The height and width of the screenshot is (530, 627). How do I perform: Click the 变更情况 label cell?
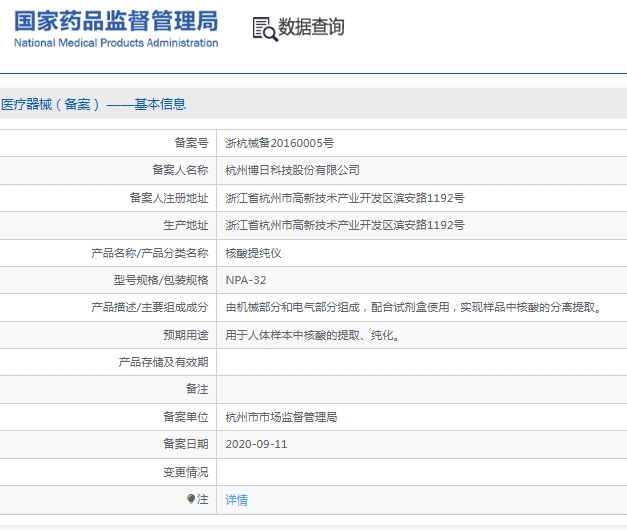click(186, 472)
